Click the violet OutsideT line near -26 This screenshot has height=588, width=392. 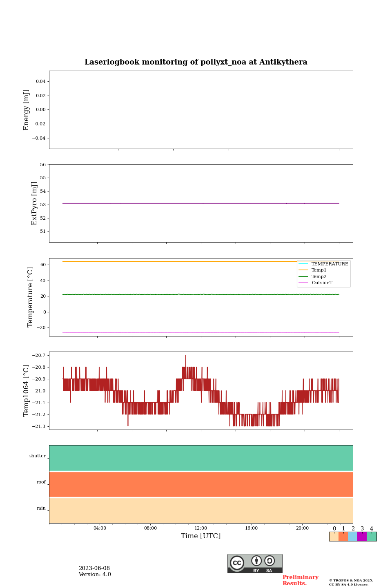(x=201, y=332)
